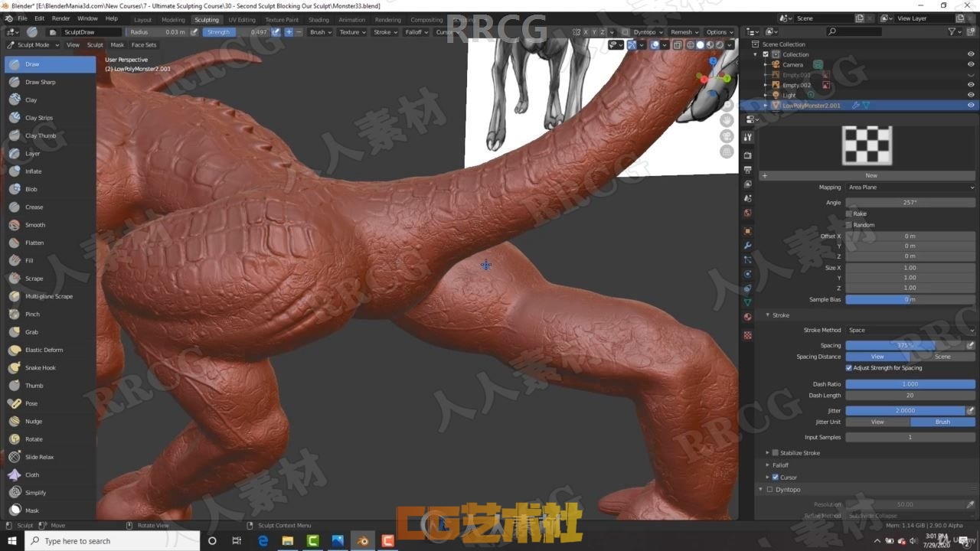The width and height of the screenshot is (980, 551).
Task: Toggle visibility of LowPolyMonster2.001
Action: click(x=971, y=106)
